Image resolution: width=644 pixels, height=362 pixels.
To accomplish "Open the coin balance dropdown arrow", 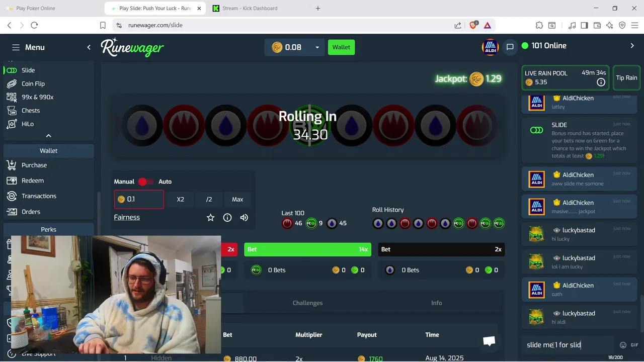I will pos(317,47).
